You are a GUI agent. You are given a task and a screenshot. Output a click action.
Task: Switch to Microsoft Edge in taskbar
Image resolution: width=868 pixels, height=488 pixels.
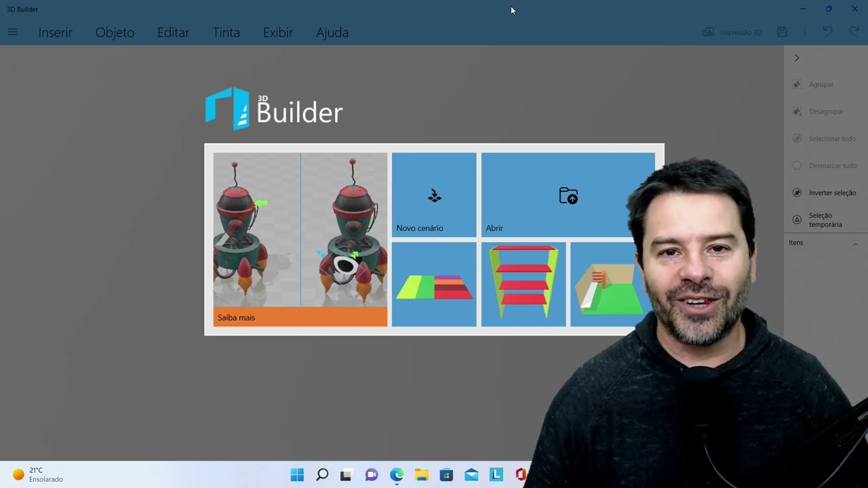397,474
